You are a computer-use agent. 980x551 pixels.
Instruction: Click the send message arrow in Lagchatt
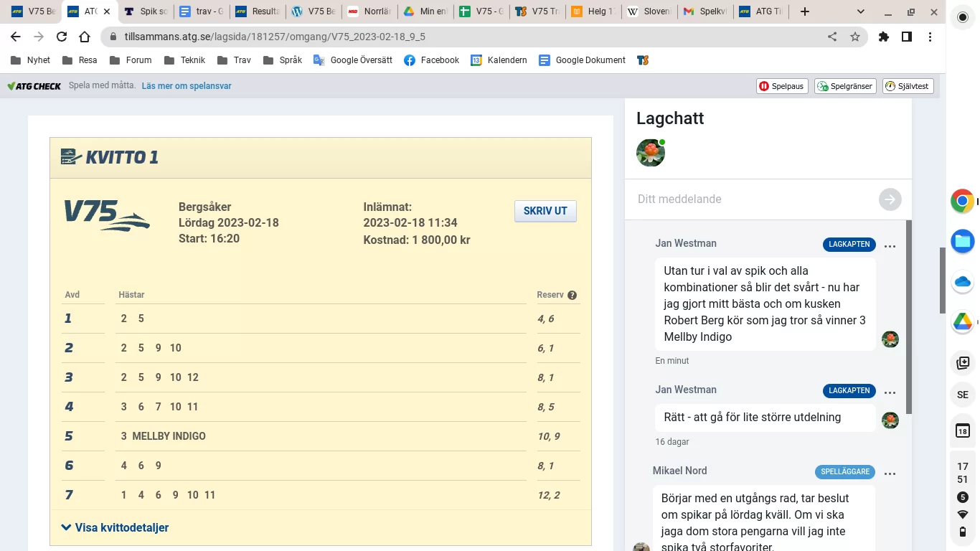click(x=890, y=199)
